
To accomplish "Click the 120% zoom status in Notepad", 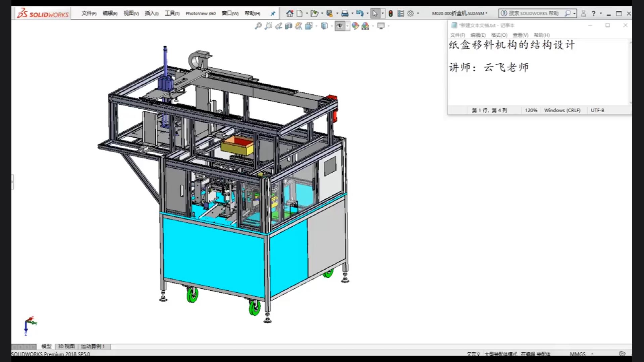I will 531,110.
